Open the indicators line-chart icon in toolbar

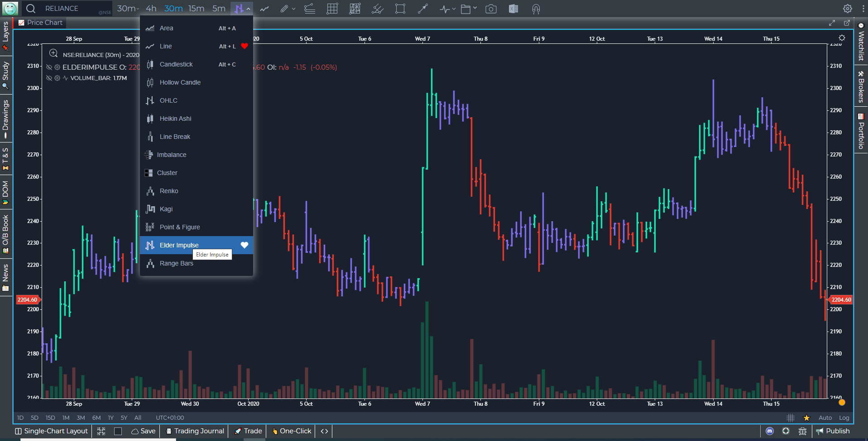[264, 9]
